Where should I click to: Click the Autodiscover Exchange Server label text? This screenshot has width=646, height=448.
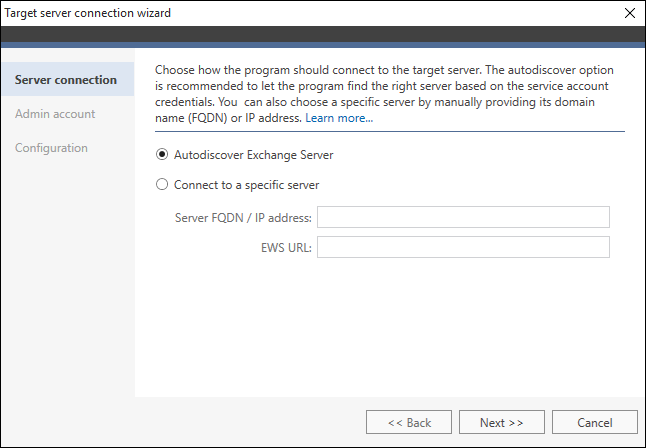[x=253, y=155]
